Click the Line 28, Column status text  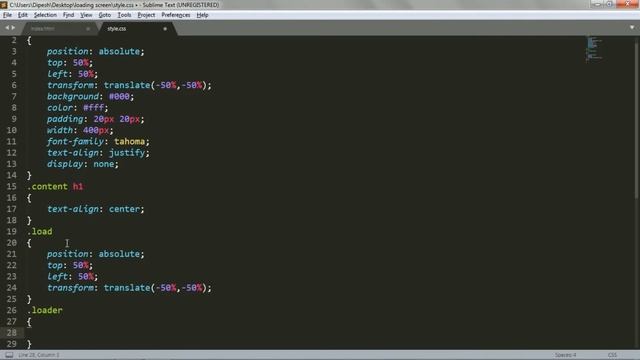39,355
